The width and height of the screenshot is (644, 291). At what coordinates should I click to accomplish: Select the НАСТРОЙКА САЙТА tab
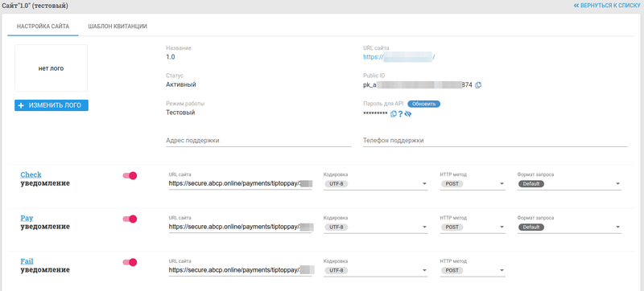tap(43, 27)
